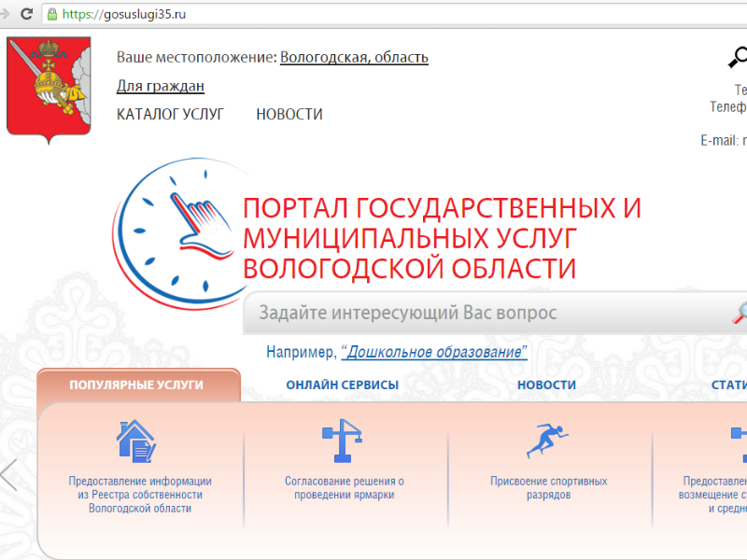747x560 pixels.
Task: Click the green padlock in address bar
Action: coord(51,14)
